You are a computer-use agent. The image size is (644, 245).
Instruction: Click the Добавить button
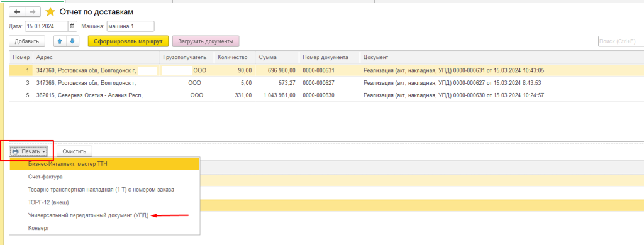click(26, 41)
